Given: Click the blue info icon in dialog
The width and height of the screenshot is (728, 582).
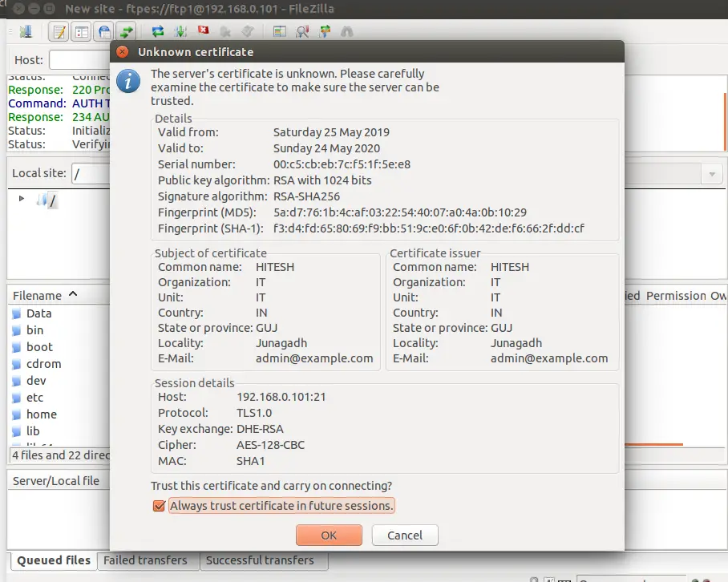Looking at the screenshot, I should [x=128, y=81].
